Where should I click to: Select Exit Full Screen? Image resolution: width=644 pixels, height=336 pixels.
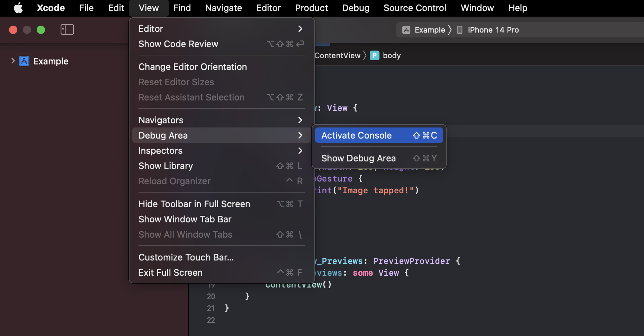(x=221, y=273)
